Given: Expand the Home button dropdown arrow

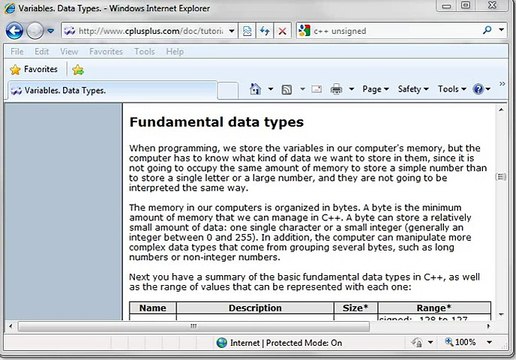Looking at the screenshot, I should [x=271, y=89].
